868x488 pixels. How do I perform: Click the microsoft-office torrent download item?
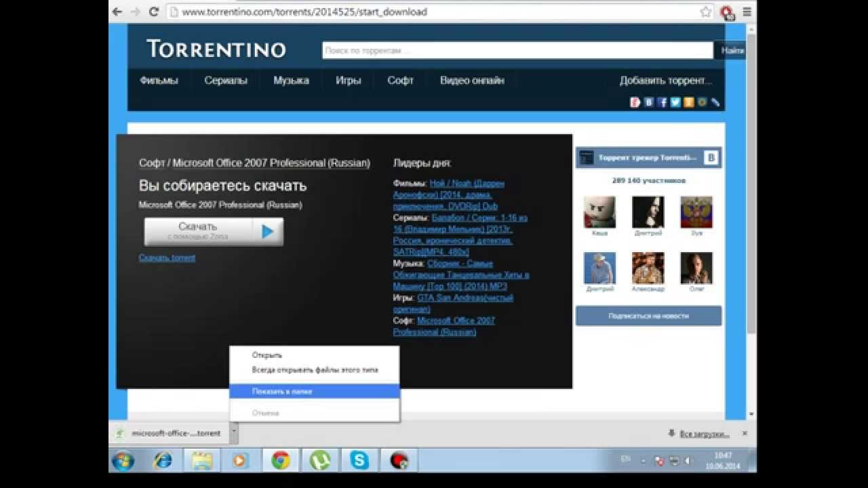coord(170,433)
